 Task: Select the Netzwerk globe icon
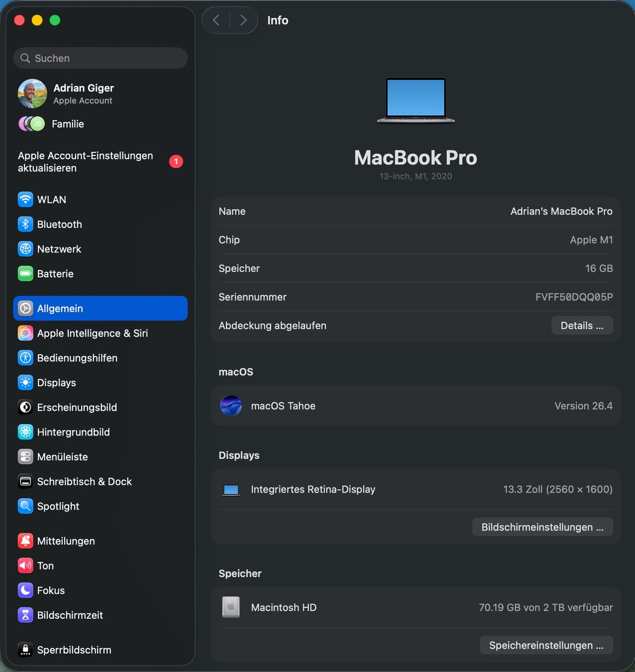point(25,249)
